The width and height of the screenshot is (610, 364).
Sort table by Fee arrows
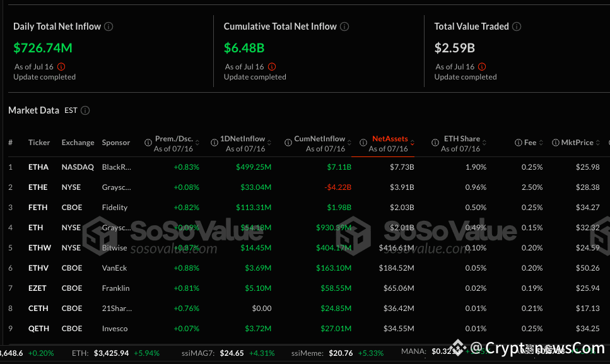[541, 143]
